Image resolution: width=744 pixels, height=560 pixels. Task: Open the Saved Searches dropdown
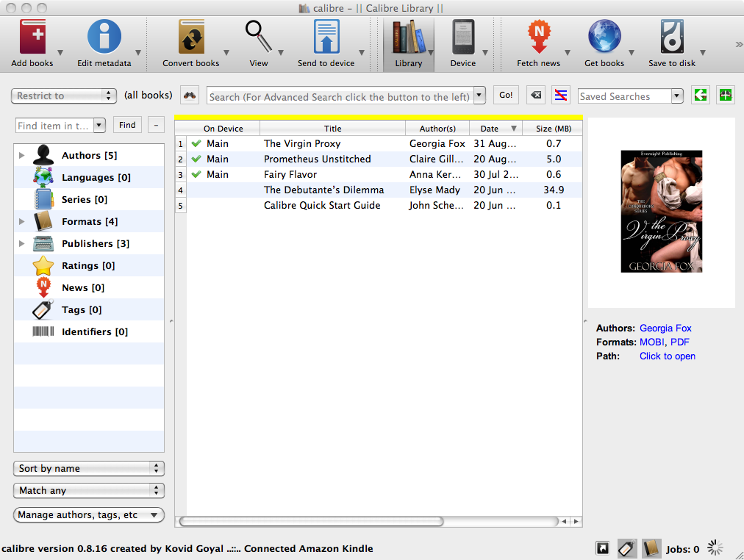point(677,96)
